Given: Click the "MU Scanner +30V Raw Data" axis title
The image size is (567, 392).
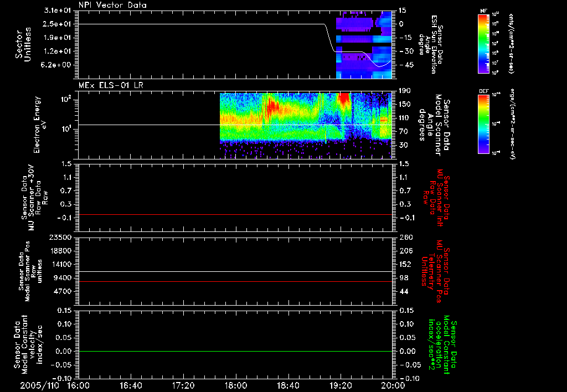Looking at the screenshot, I should click(x=34, y=198).
